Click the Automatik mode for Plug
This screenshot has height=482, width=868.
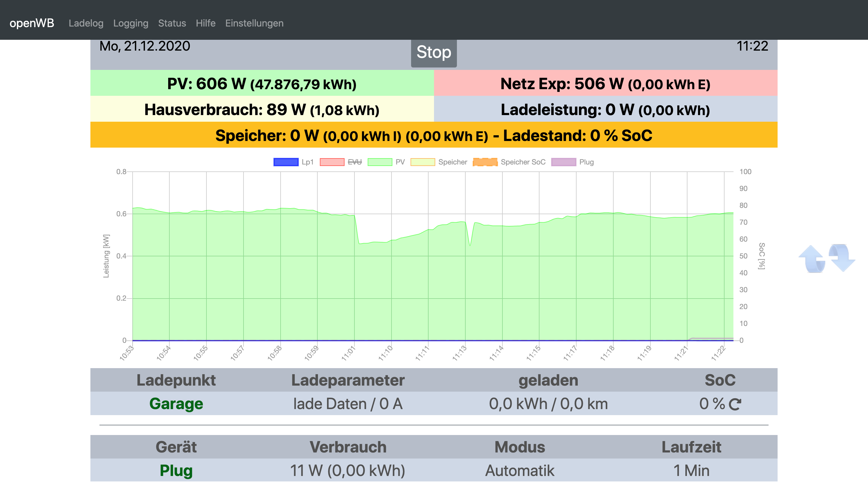coord(519,470)
